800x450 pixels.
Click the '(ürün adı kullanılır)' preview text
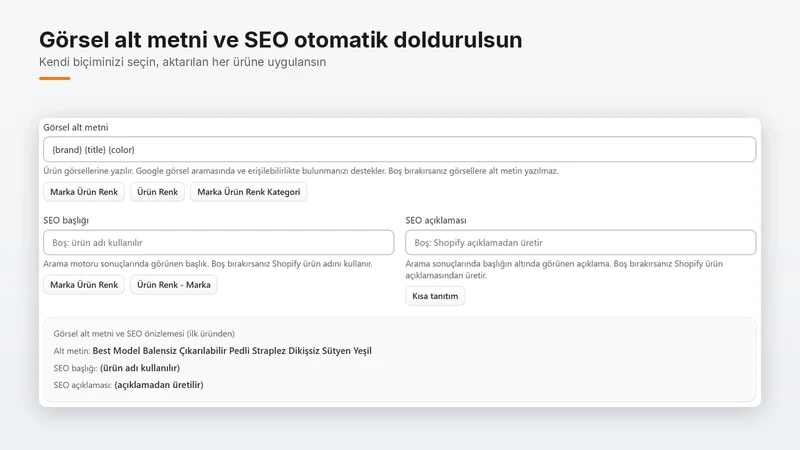(x=140, y=368)
